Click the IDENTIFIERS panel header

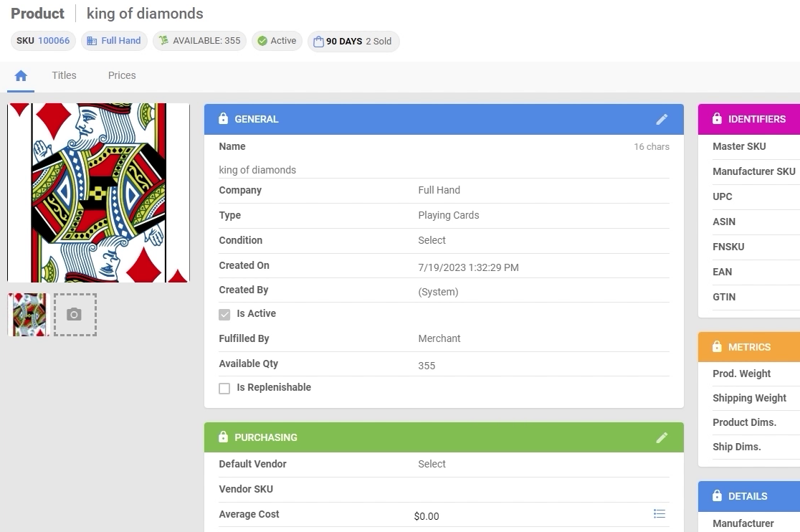click(x=749, y=119)
